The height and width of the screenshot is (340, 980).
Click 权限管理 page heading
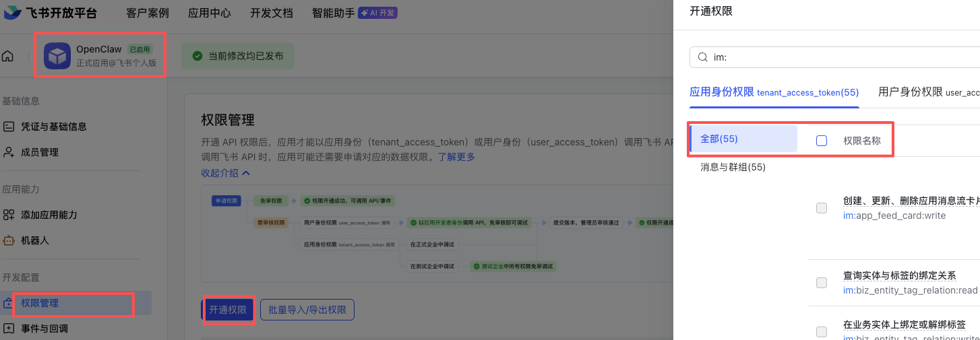[x=228, y=120]
